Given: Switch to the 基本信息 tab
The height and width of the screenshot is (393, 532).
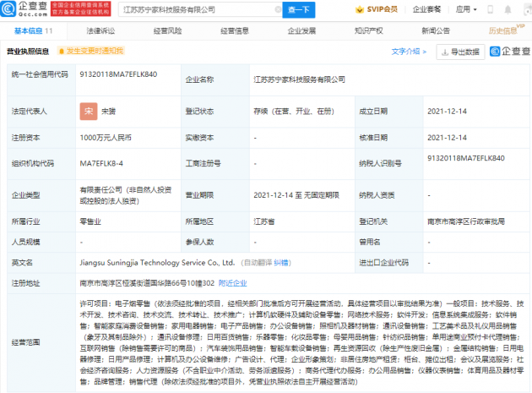Looking at the screenshot, I should (x=33, y=31).
